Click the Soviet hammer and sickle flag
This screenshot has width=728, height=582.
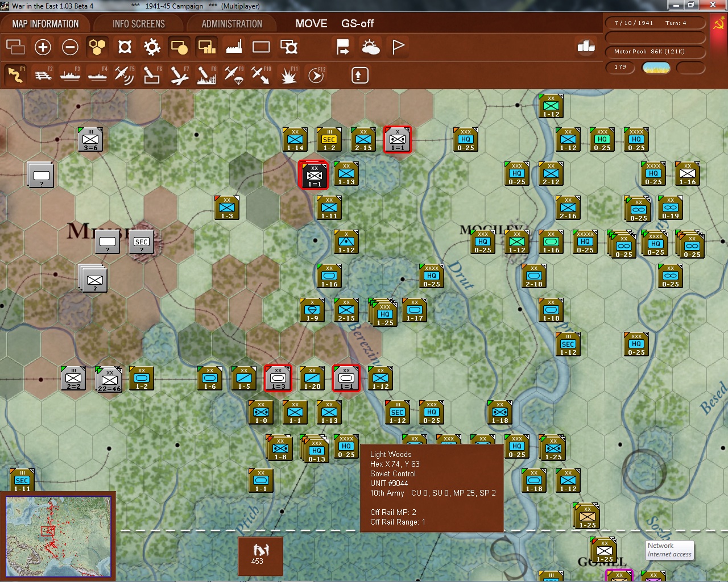[x=719, y=23]
